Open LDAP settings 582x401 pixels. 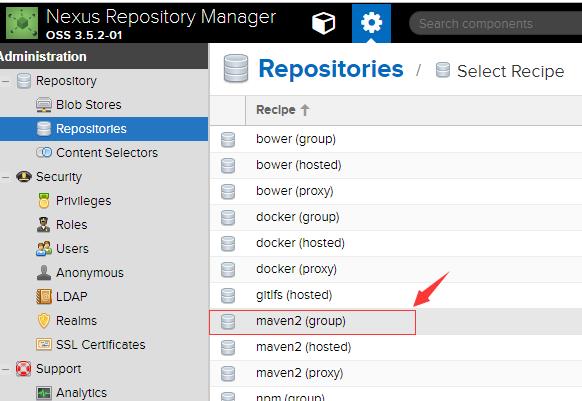(x=72, y=297)
